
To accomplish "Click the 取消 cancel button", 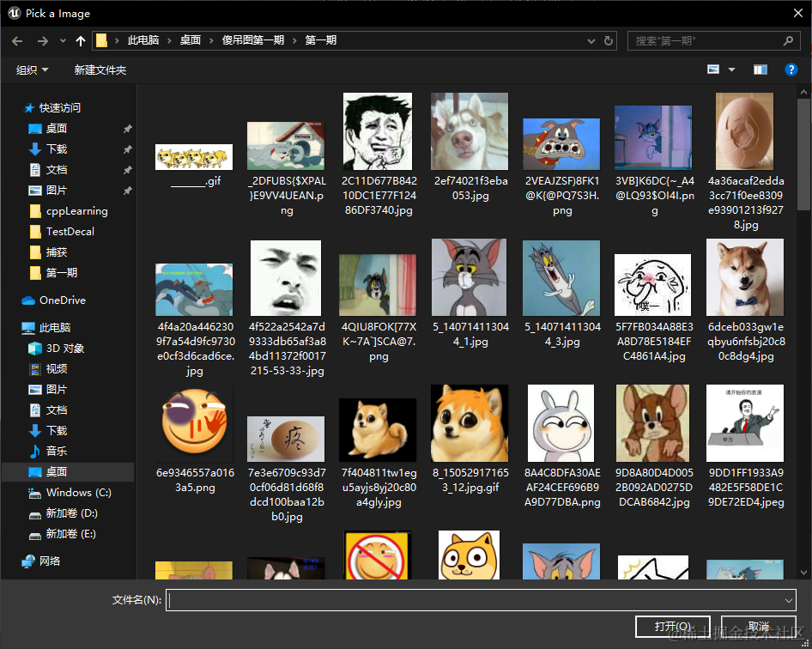I will point(758,627).
